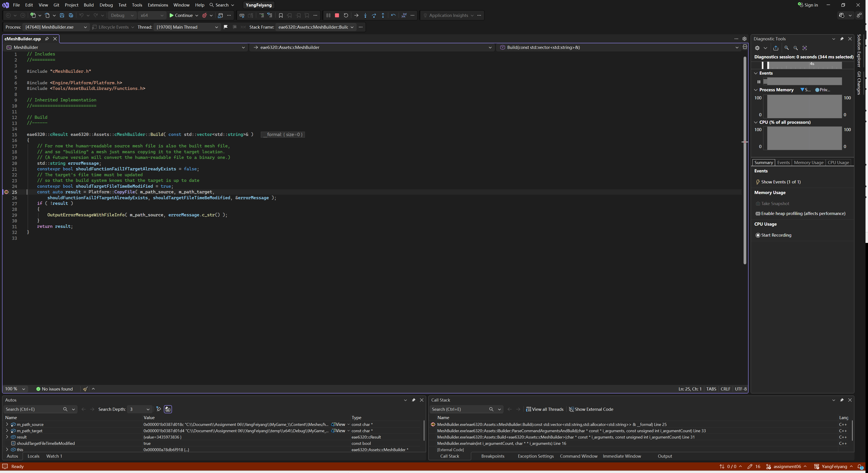Open the Debug configuration dropdown

(x=122, y=15)
